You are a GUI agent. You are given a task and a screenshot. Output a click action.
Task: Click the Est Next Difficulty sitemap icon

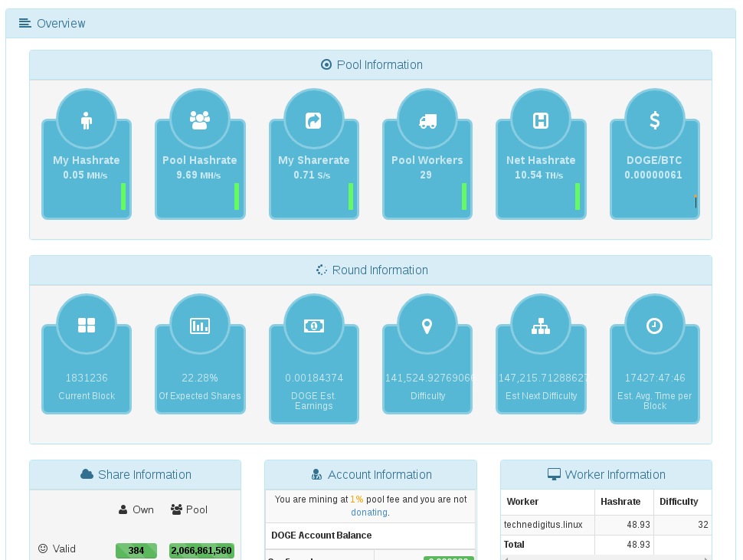541,326
